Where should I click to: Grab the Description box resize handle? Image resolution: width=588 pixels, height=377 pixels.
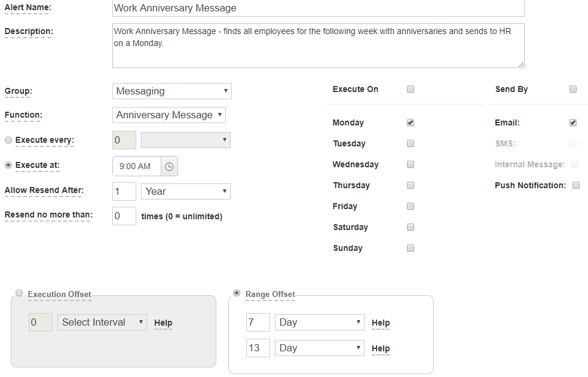pyautogui.click(x=521, y=65)
